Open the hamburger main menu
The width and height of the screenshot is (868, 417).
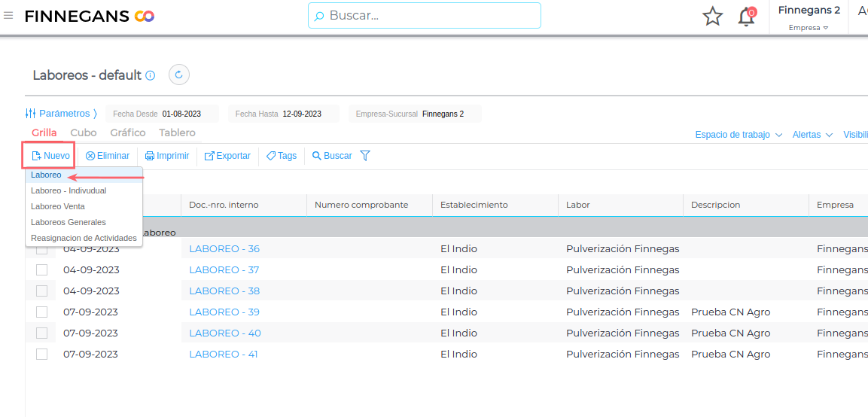pyautogui.click(x=8, y=16)
